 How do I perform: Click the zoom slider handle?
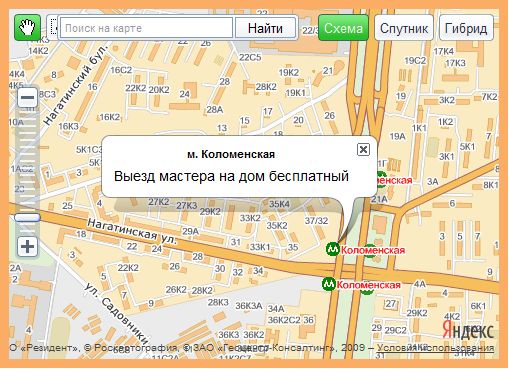tap(27, 218)
